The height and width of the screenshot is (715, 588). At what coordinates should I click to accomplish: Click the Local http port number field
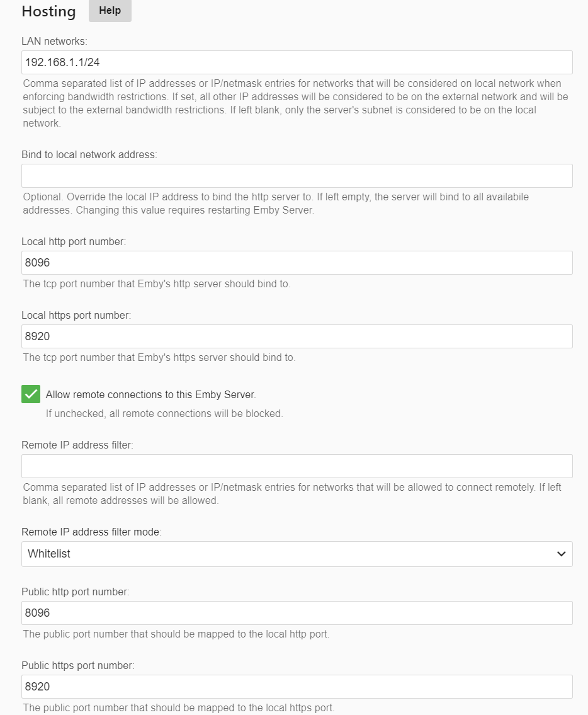(x=297, y=263)
